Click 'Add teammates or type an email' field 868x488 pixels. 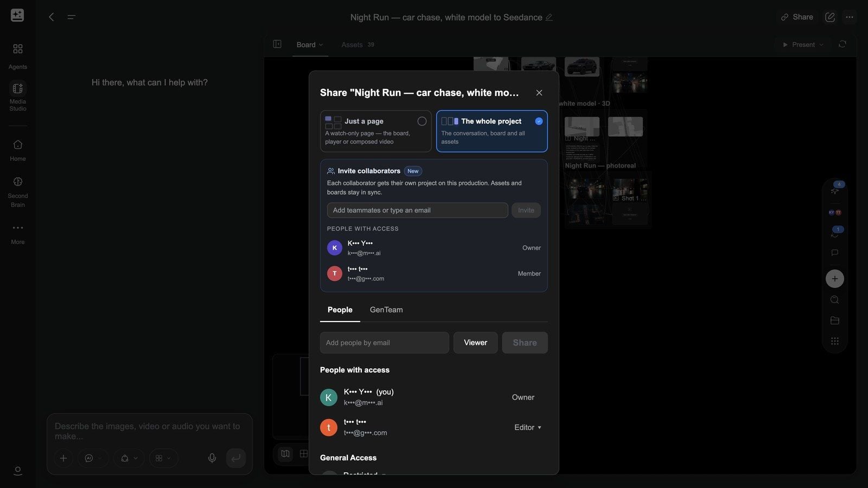[x=417, y=210]
